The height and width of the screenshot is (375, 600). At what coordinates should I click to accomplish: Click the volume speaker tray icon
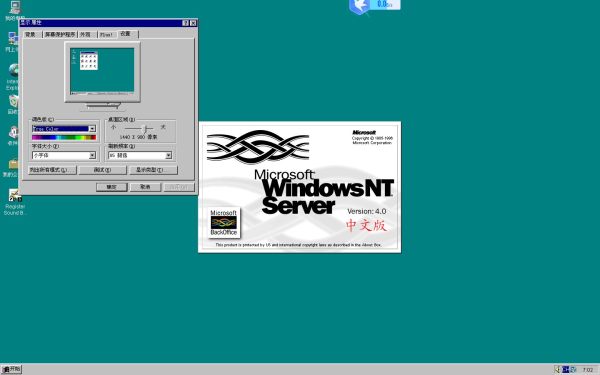(x=557, y=369)
